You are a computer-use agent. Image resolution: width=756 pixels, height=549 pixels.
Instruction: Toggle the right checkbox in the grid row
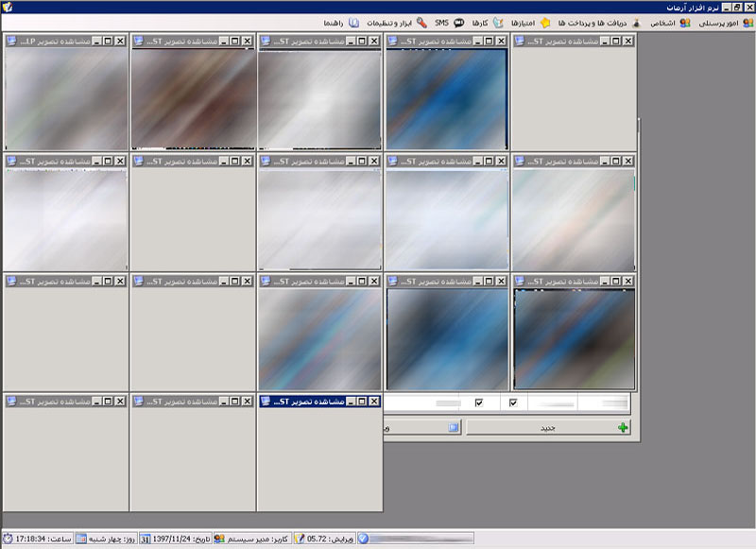point(513,403)
